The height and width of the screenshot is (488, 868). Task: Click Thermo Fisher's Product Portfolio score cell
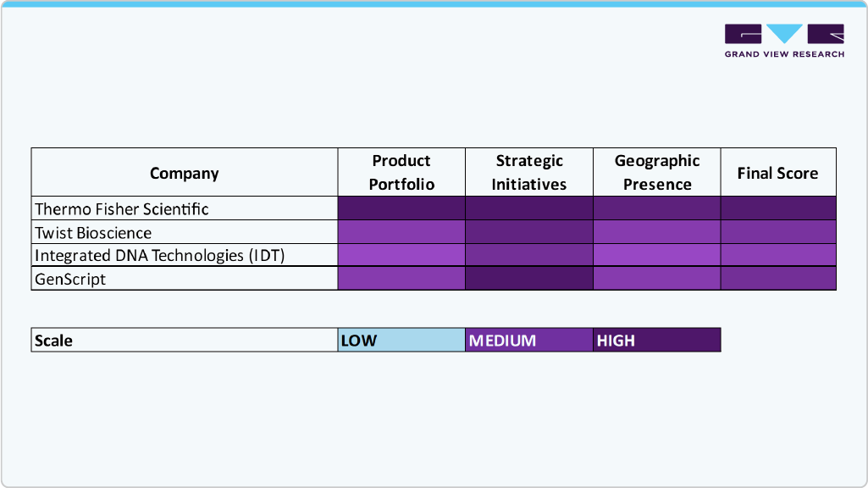click(x=401, y=208)
